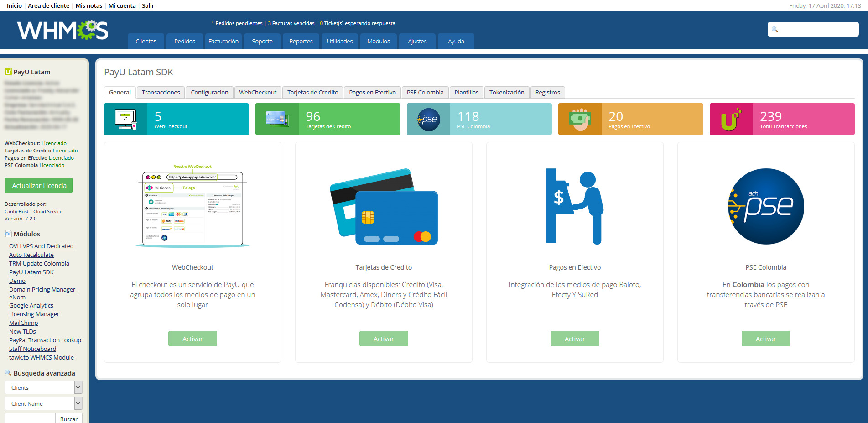Click Salir to log out
868x423 pixels.
[x=148, y=5]
